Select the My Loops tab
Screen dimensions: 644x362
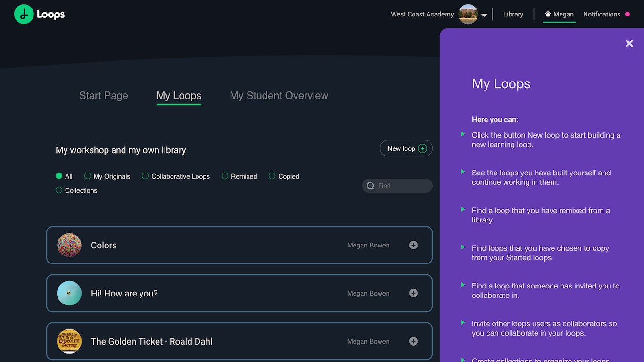[179, 95]
